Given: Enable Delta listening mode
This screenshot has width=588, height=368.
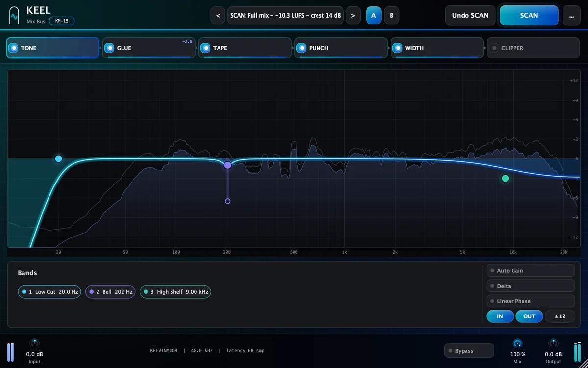Looking at the screenshot, I should point(531,286).
